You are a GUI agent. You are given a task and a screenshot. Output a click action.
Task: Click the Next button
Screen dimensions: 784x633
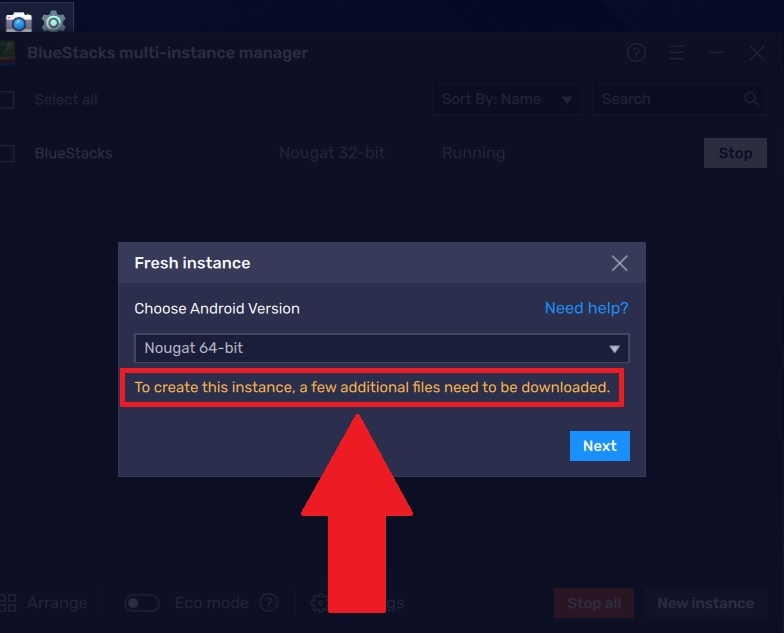pyautogui.click(x=600, y=446)
